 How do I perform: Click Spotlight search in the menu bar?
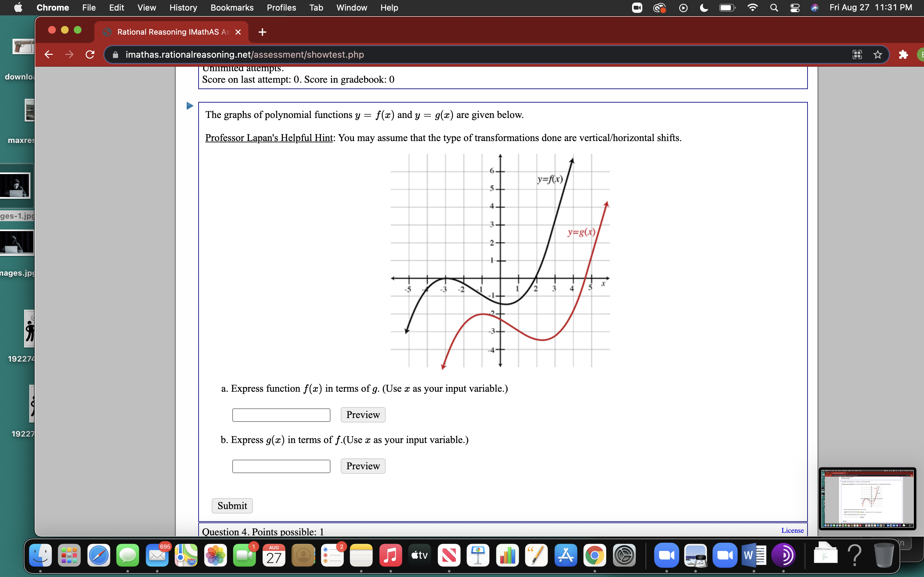(x=774, y=7)
